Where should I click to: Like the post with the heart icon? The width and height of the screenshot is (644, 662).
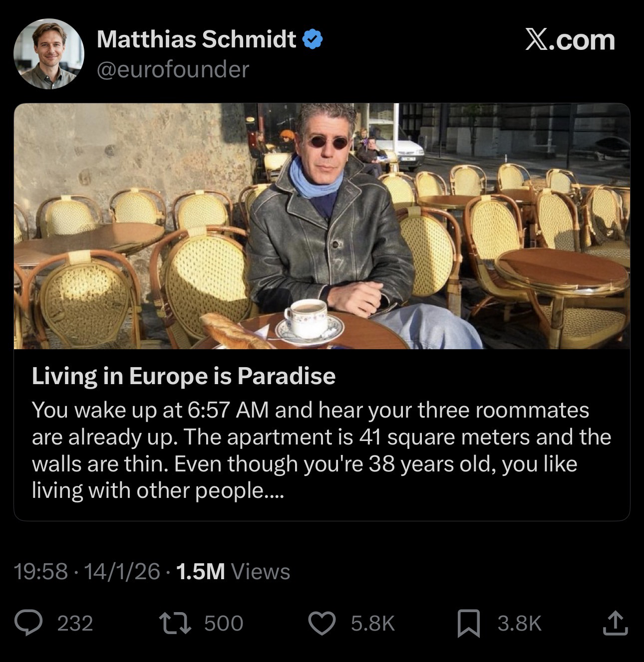pos(322,624)
